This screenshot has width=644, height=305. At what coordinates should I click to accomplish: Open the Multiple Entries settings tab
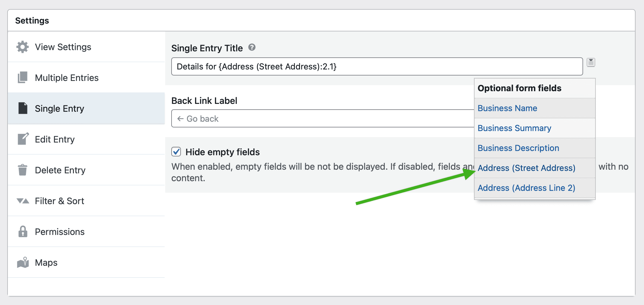67,77
